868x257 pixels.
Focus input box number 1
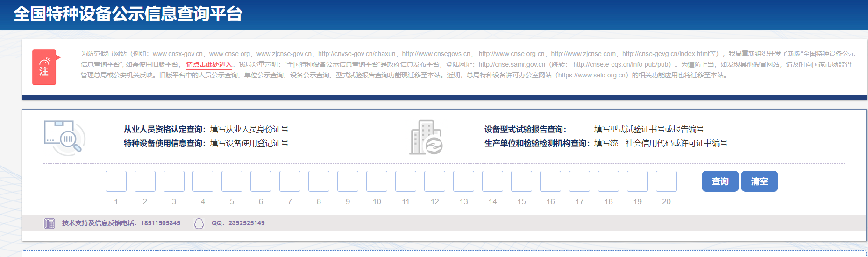click(x=116, y=181)
